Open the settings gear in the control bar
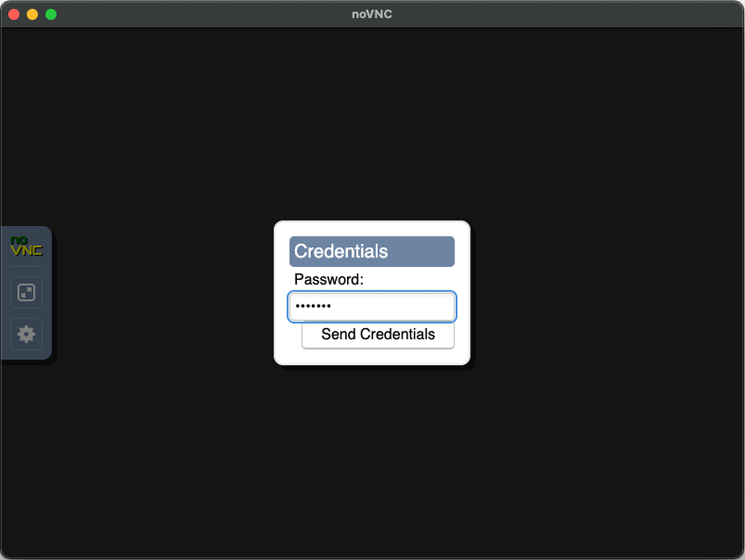The image size is (745, 560). [26, 334]
